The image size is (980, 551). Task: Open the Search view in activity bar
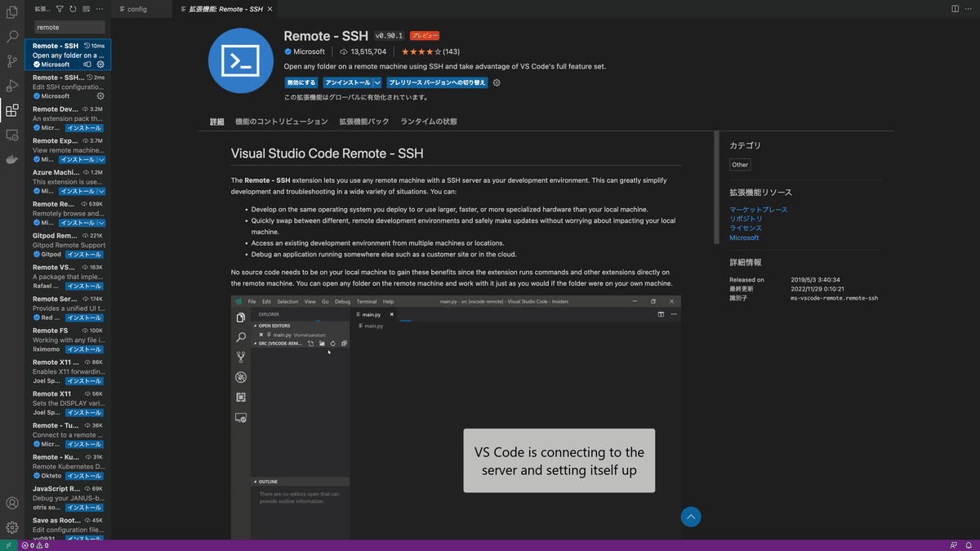(x=12, y=37)
